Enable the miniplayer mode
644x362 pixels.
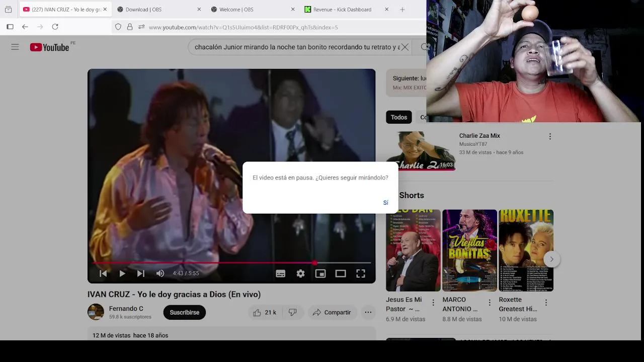pos(320,274)
